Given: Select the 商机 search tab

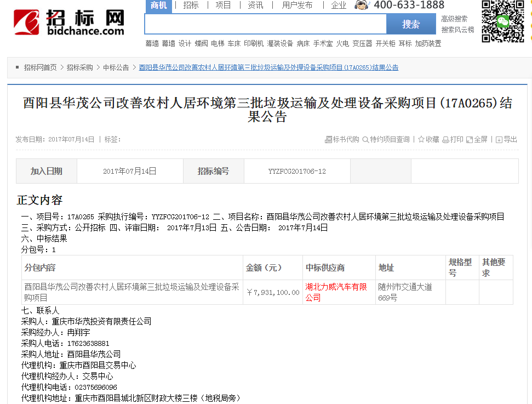Looking at the screenshot, I should [x=158, y=6].
